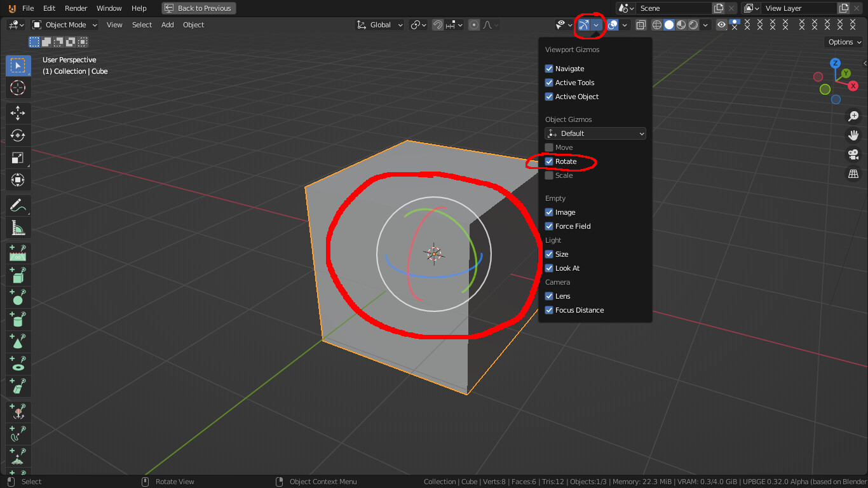Enable snapping with the magnet icon
Viewport: 868px width, 488px height.
439,24
